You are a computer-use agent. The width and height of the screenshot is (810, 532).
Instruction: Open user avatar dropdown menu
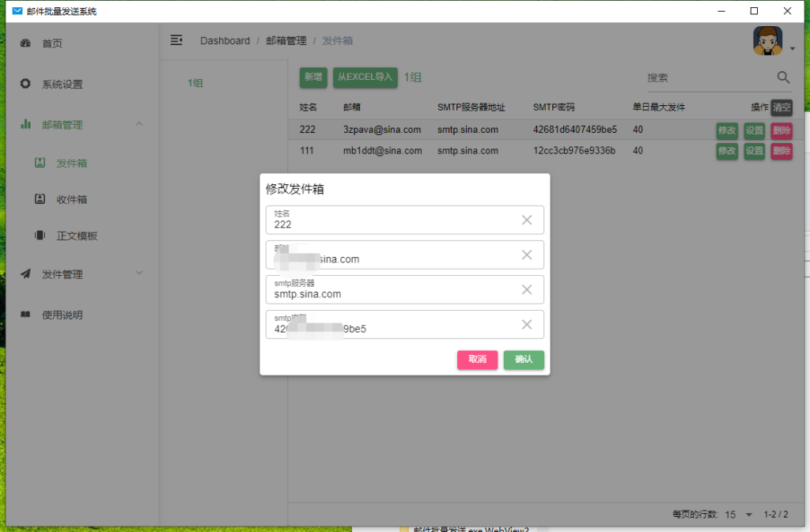(773, 43)
